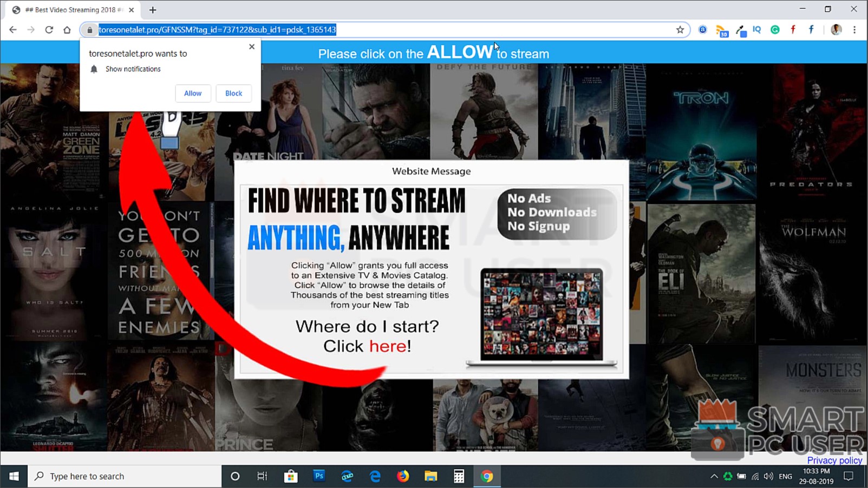The height and width of the screenshot is (488, 868).
Task: Open the Privacy policy link
Action: (x=834, y=460)
